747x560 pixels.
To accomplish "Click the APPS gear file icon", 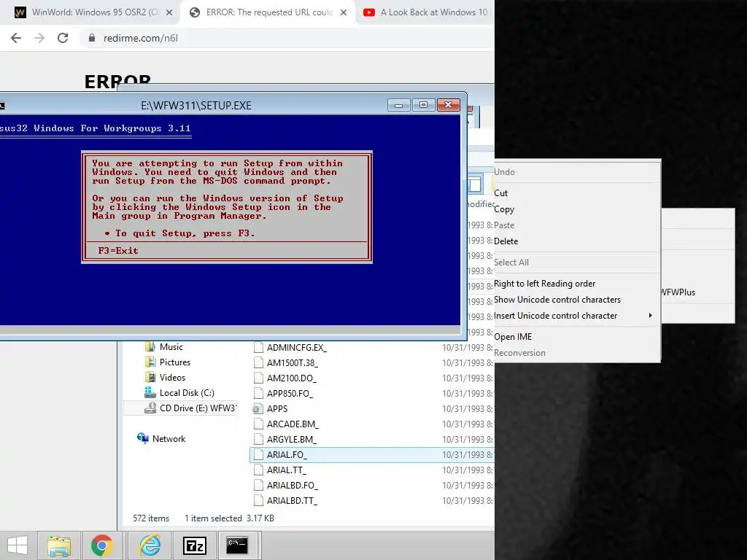I will coord(258,408).
